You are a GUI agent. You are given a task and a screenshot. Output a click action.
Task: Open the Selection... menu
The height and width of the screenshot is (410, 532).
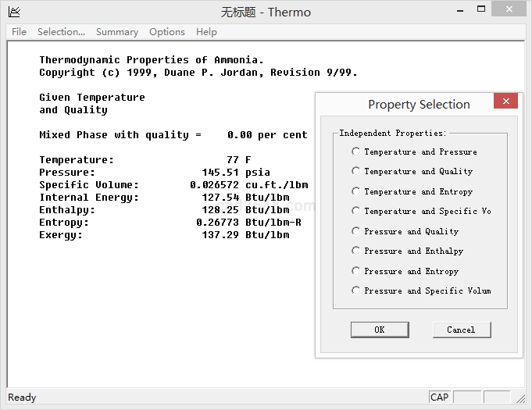coord(61,32)
